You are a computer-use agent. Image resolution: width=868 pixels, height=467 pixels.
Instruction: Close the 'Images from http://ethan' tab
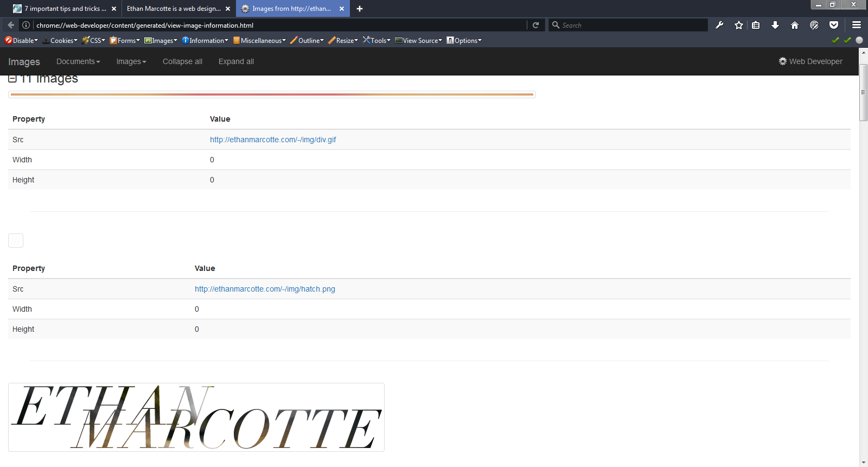point(342,9)
